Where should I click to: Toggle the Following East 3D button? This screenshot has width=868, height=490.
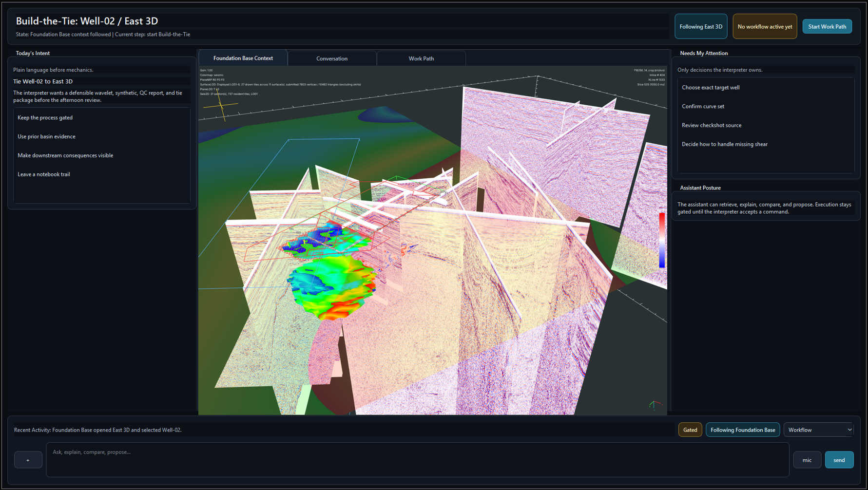click(x=701, y=26)
